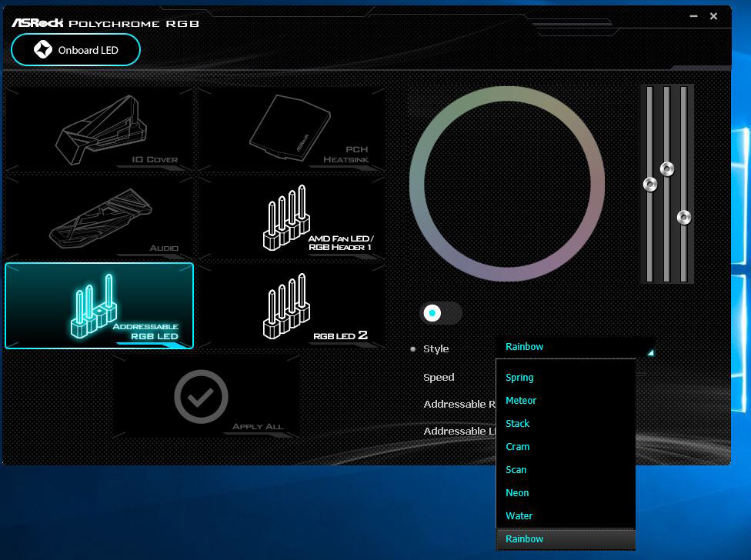Select the RGB LED 2 header
Image resolution: width=751 pixels, height=560 pixels.
click(x=291, y=305)
